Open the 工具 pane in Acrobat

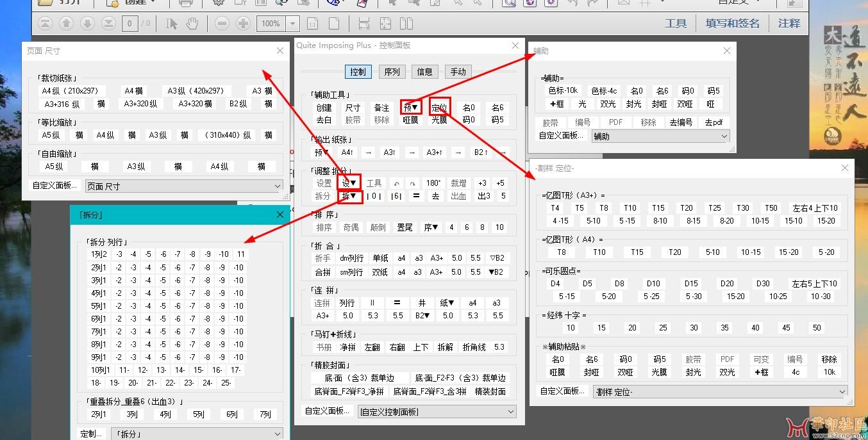[676, 23]
